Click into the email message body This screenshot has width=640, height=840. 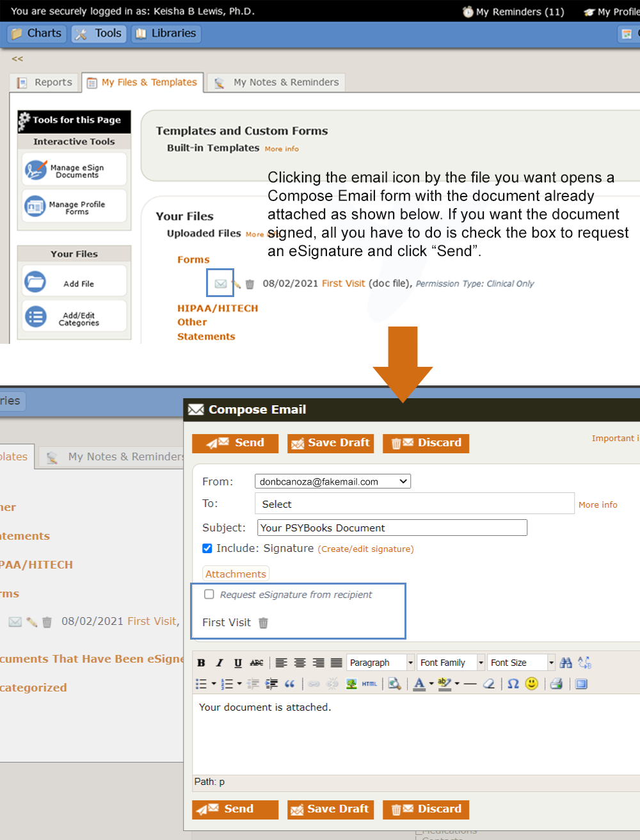point(416,734)
